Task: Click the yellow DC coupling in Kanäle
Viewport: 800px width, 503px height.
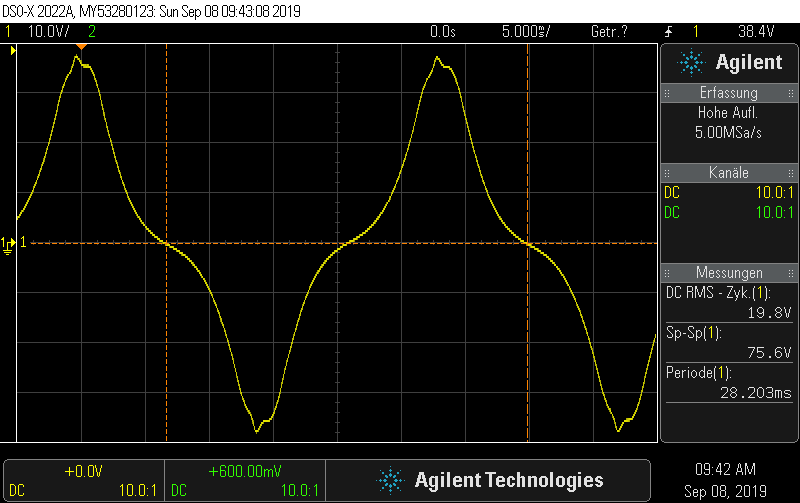Action: point(672,192)
